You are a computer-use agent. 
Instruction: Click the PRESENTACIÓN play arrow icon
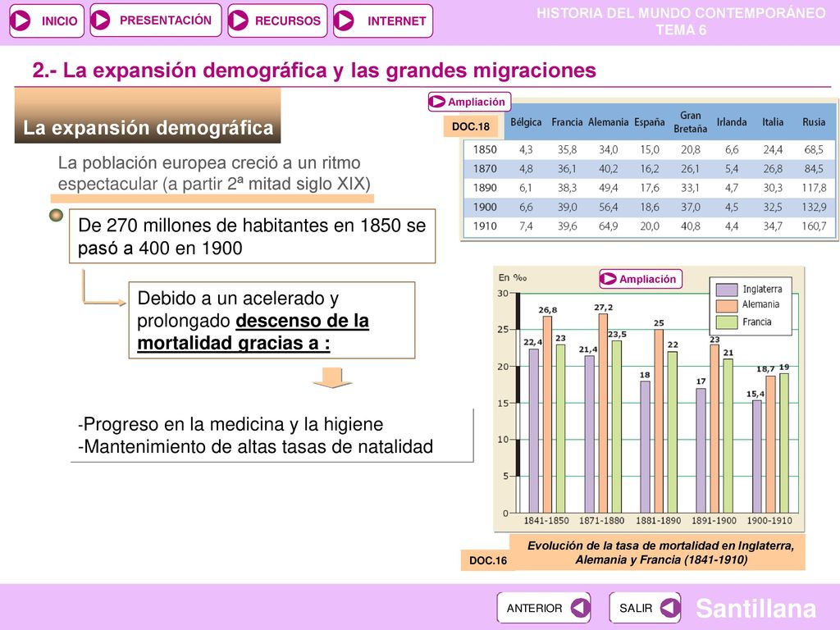click(x=100, y=21)
